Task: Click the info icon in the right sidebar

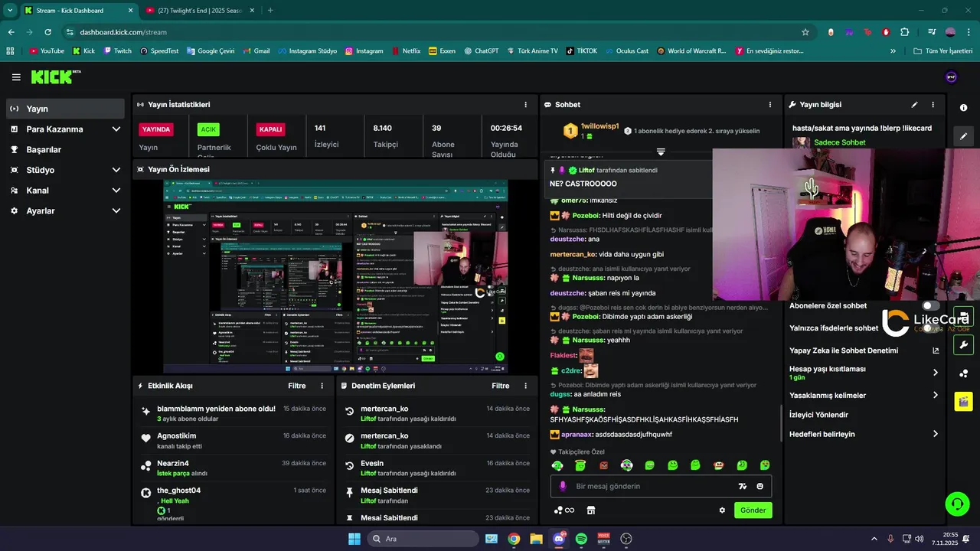Action: pyautogui.click(x=964, y=108)
